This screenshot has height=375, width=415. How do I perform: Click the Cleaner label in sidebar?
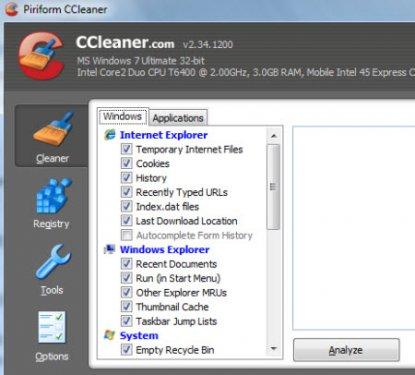(x=53, y=158)
